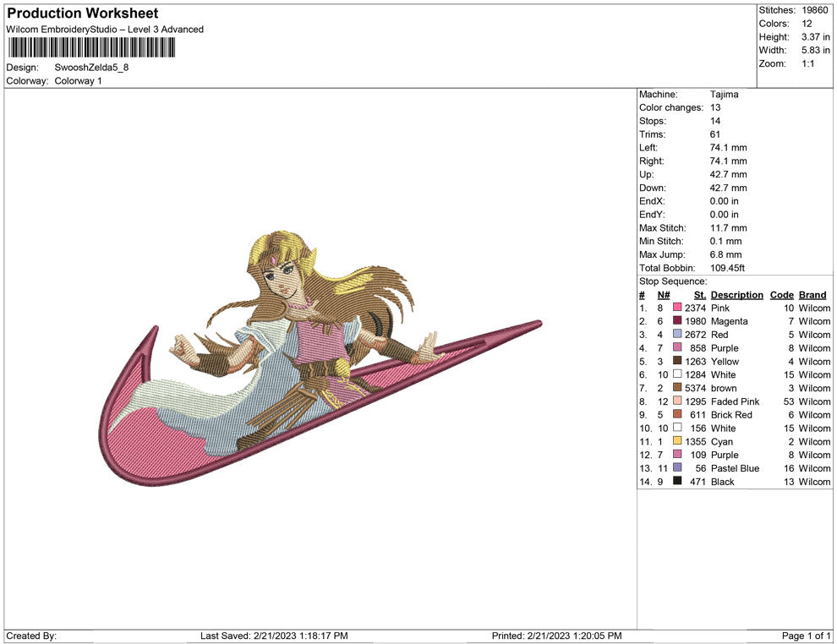Click the Max Jump value 6.8 mm
Viewport: 837px width, 644px height.
pos(725,254)
